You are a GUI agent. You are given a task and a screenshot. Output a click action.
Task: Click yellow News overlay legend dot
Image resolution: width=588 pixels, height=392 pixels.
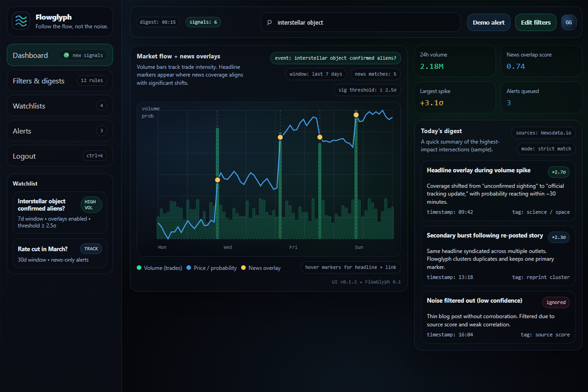(x=244, y=268)
